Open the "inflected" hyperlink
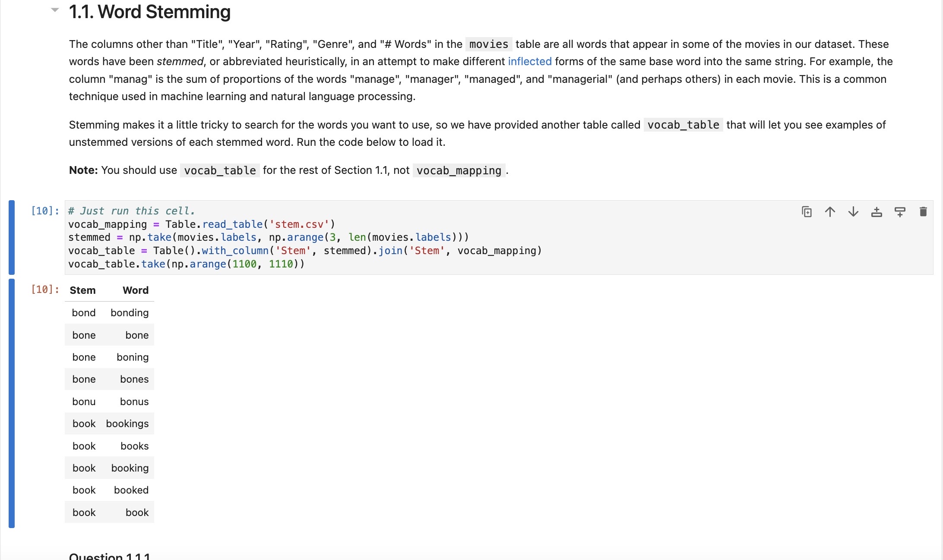 (529, 62)
